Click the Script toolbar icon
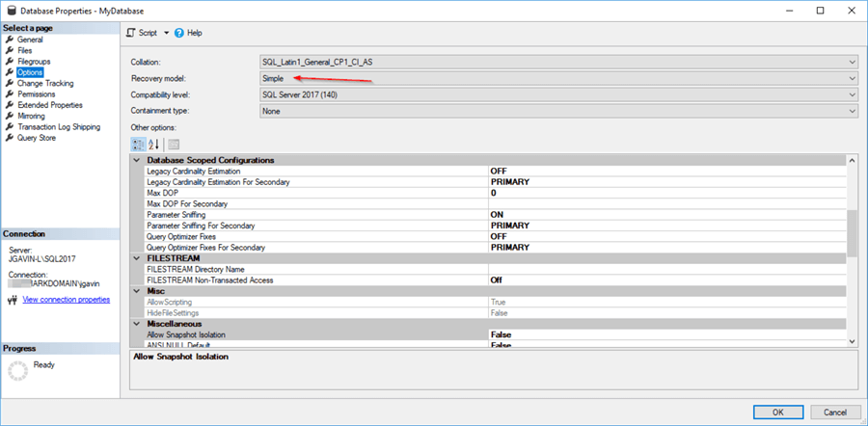Viewport: 868px width, 426px height. (130, 33)
